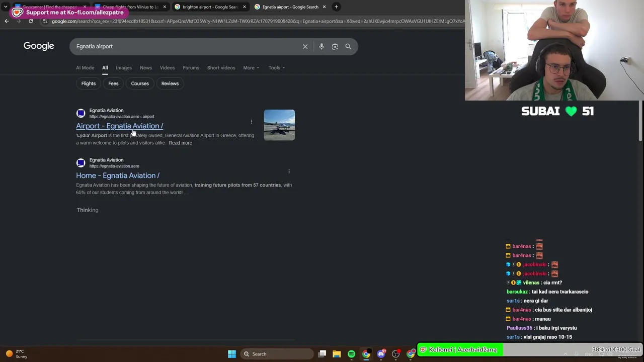Click the Egnatia Aviation site name above Airport result
This screenshot has width=644, height=362.
click(106, 110)
